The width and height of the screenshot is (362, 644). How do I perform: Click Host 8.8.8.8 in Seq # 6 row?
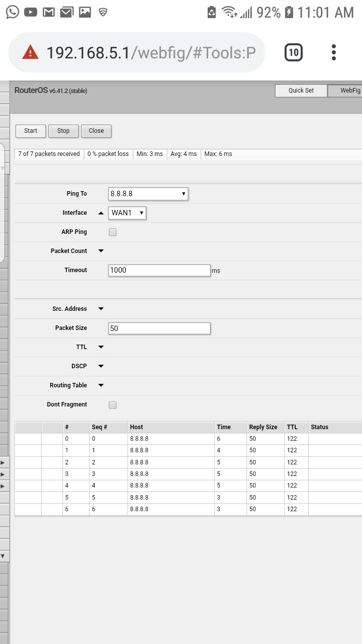139,509
